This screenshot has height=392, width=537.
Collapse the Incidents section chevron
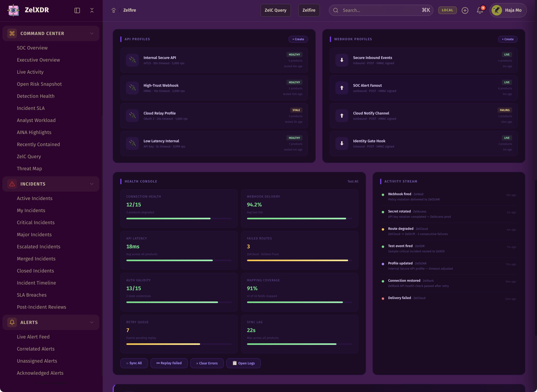tap(92, 184)
